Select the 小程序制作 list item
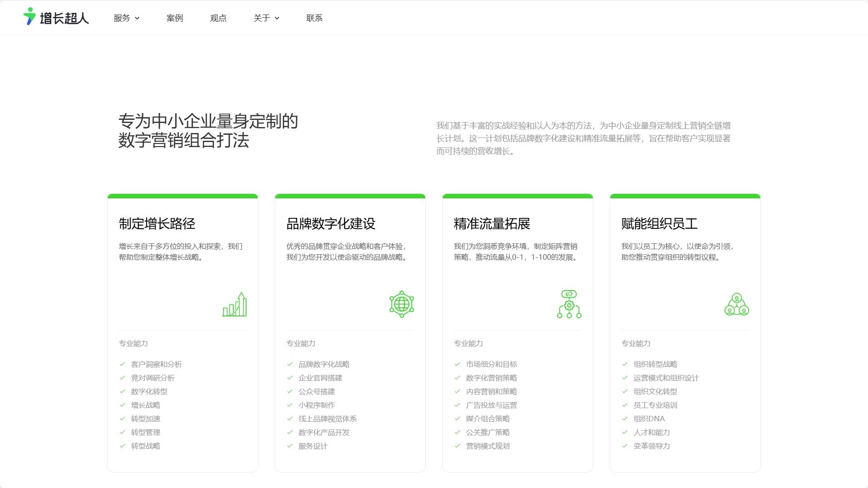This screenshot has height=488, width=868. [317, 405]
